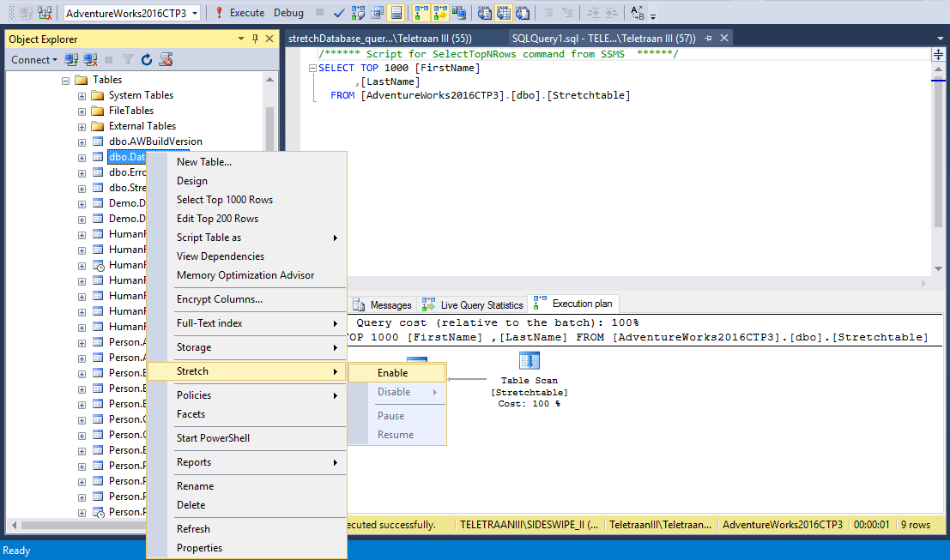Click the Results to Grid toolbar icon
Viewport: 950px width, 560px height.
(504, 13)
